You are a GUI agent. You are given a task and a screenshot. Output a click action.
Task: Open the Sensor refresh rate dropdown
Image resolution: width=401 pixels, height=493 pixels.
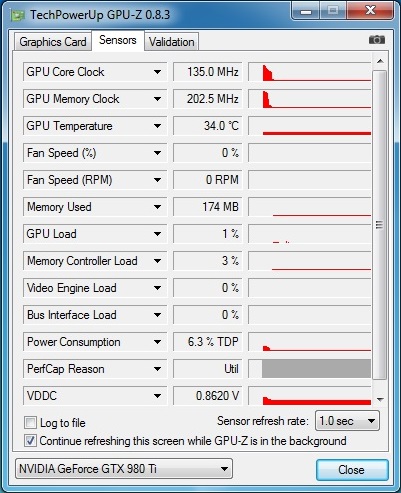[x=347, y=421]
